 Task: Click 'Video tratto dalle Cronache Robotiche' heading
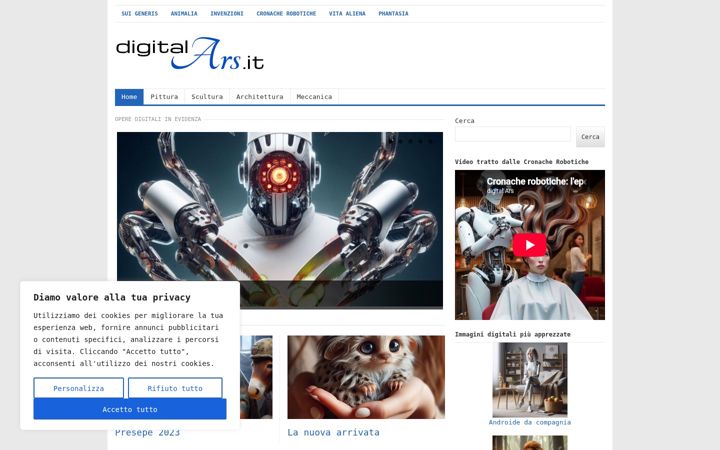[x=522, y=162]
